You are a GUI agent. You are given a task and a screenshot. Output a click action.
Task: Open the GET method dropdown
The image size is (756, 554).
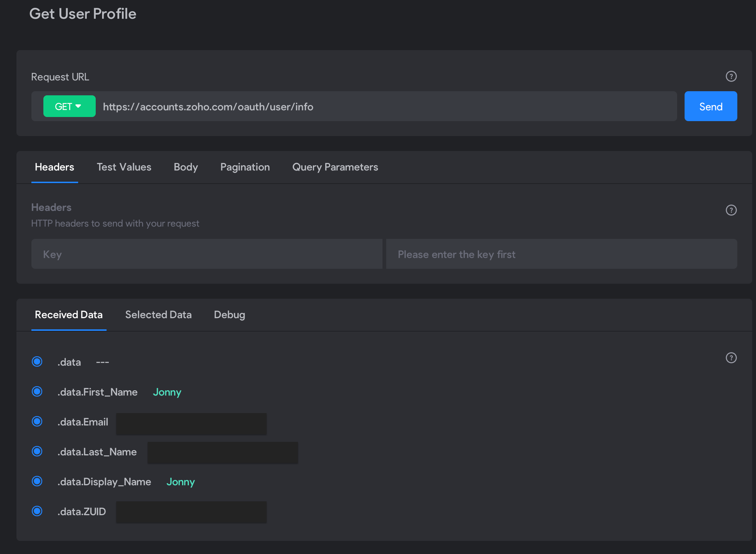coord(69,106)
